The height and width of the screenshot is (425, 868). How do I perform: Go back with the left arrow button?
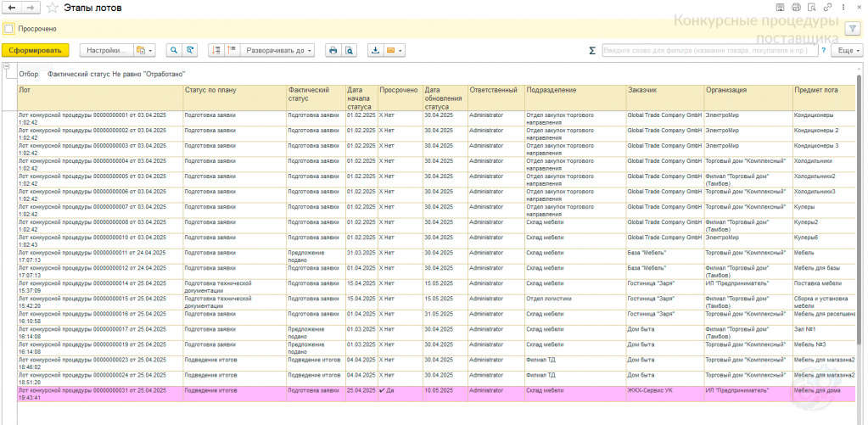pos(12,8)
